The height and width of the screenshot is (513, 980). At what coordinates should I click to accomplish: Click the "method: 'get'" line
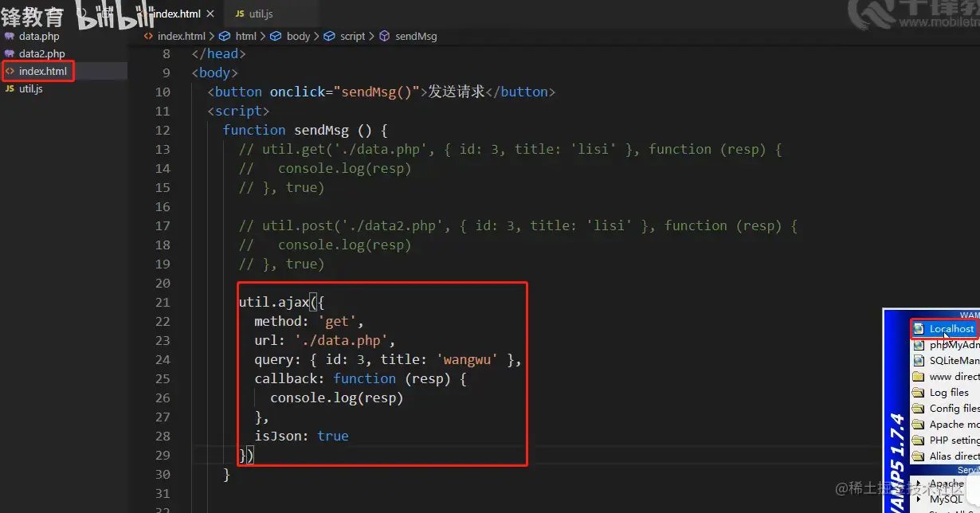(309, 322)
